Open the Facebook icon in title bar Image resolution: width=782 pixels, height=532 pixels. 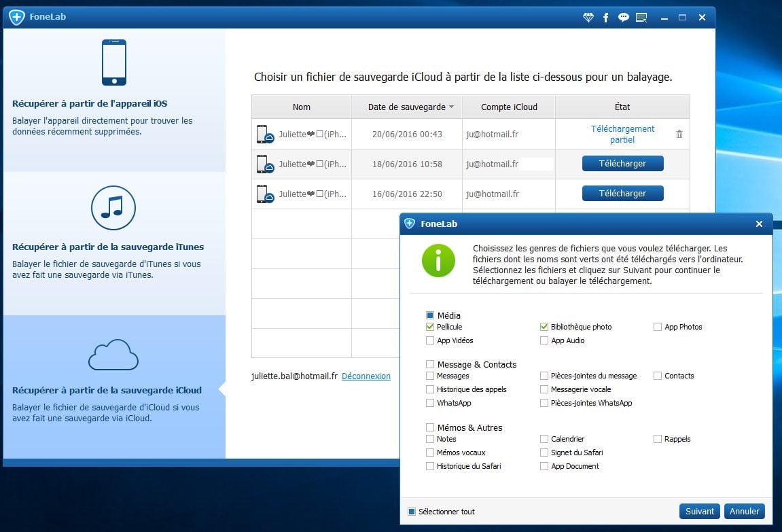pyautogui.click(x=605, y=18)
